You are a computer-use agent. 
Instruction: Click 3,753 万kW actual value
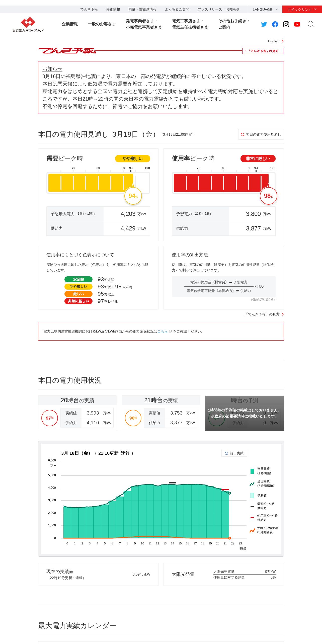(x=183, y=413)
